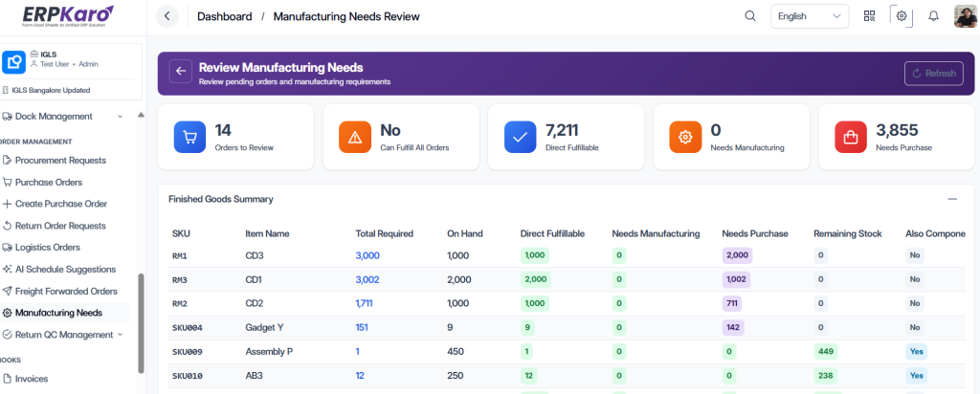Go to Dashboard breadcrumb
The image size is (980, 394).
(x=224, y=17)
